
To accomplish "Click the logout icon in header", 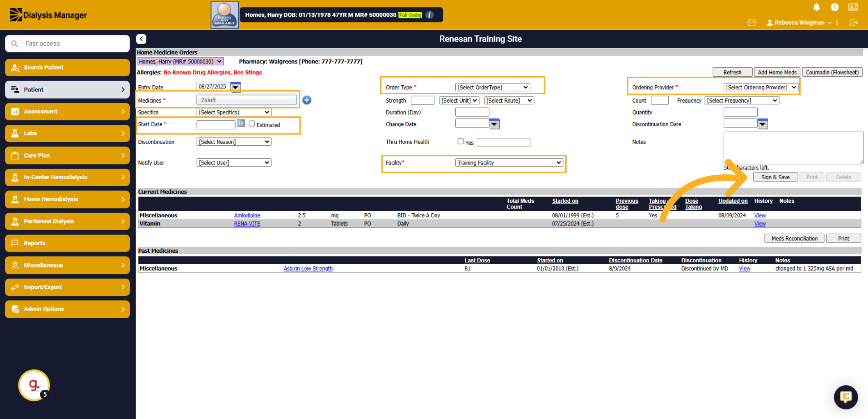I will coord(854,23).
